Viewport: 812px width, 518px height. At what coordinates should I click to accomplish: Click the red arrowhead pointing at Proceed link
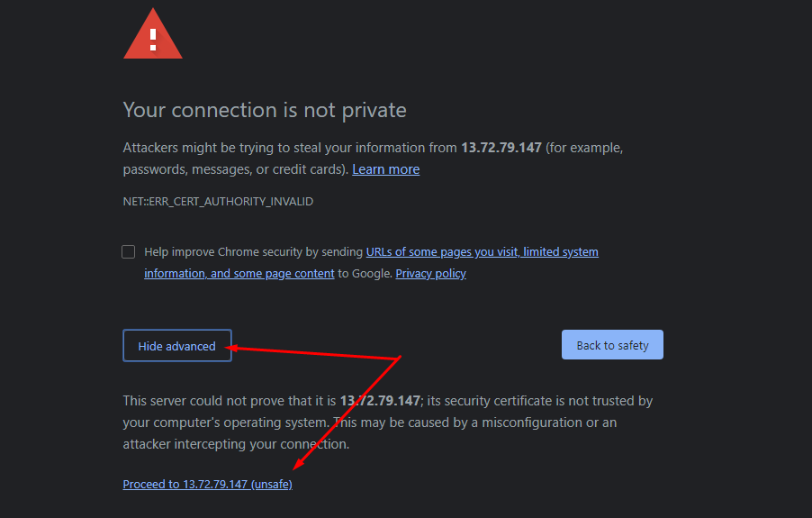tap(301, 462)
